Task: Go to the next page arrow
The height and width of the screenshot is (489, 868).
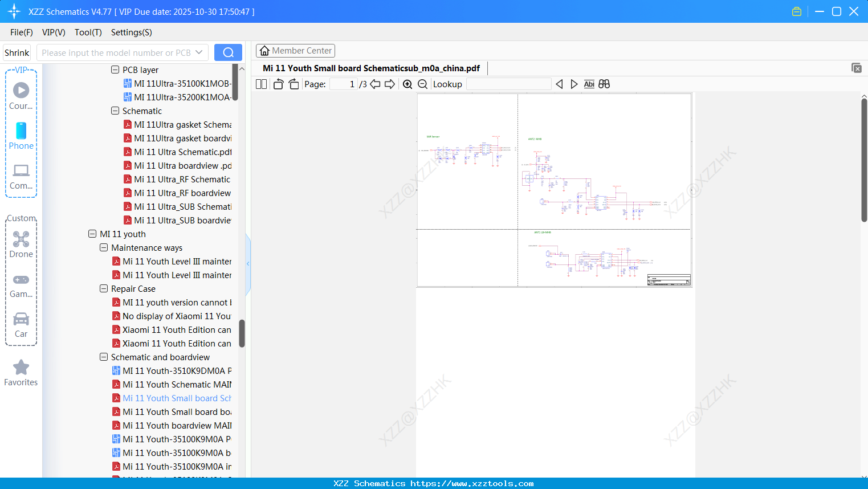Action: (390, 84)
